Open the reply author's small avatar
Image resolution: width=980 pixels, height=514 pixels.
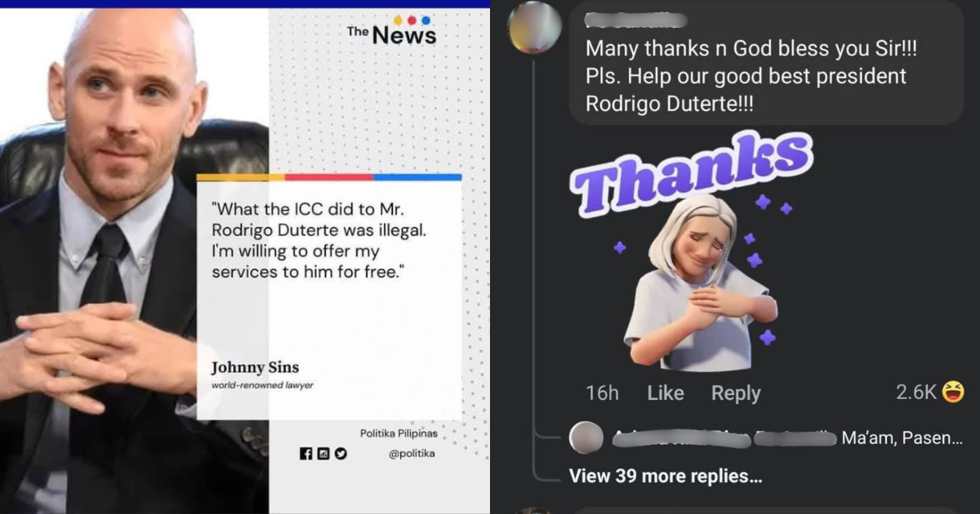586,438
